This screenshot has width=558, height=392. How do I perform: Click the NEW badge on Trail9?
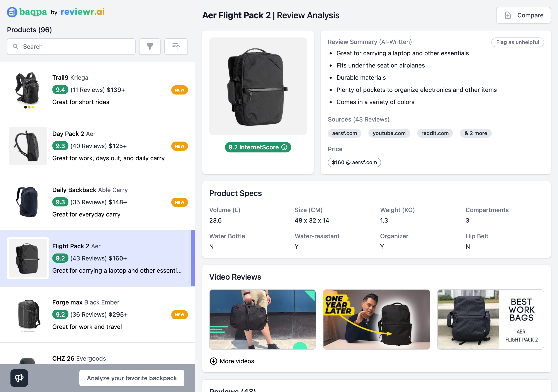click(179, 90)
